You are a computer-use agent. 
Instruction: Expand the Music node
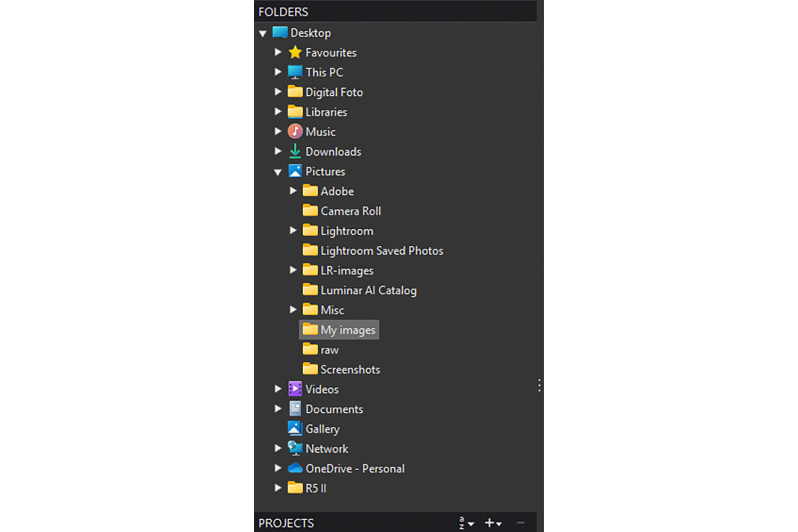point(278,131)
